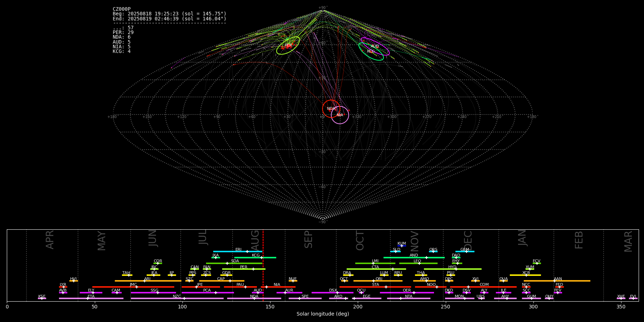
Task: Click the GEM shower bar in timeline
Action: tap(465, 252)
